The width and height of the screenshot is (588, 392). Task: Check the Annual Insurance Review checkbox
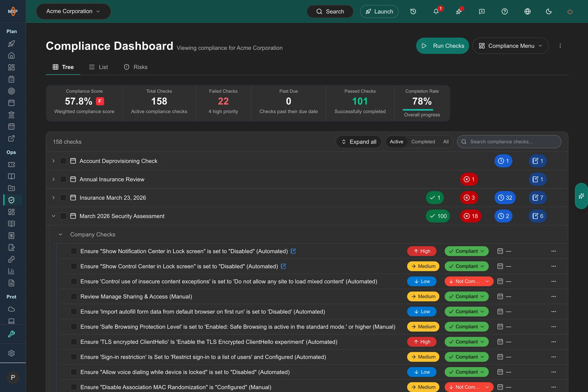[x=63, y=179]
